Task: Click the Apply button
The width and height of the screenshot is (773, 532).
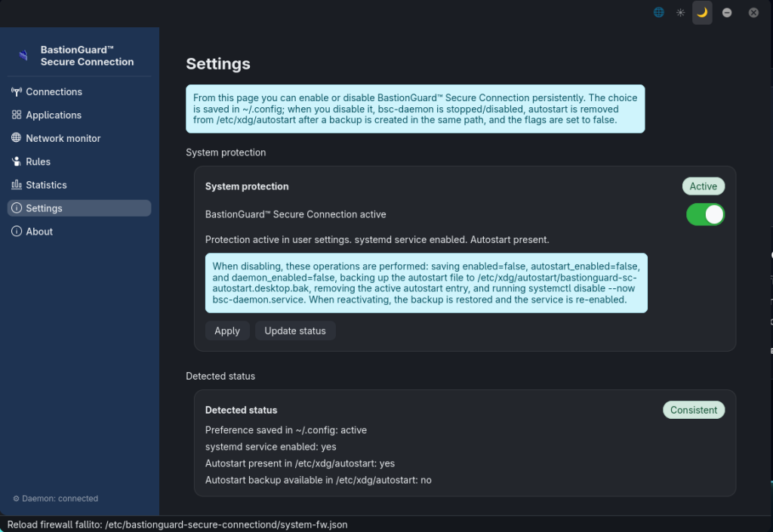Action: 227,331
